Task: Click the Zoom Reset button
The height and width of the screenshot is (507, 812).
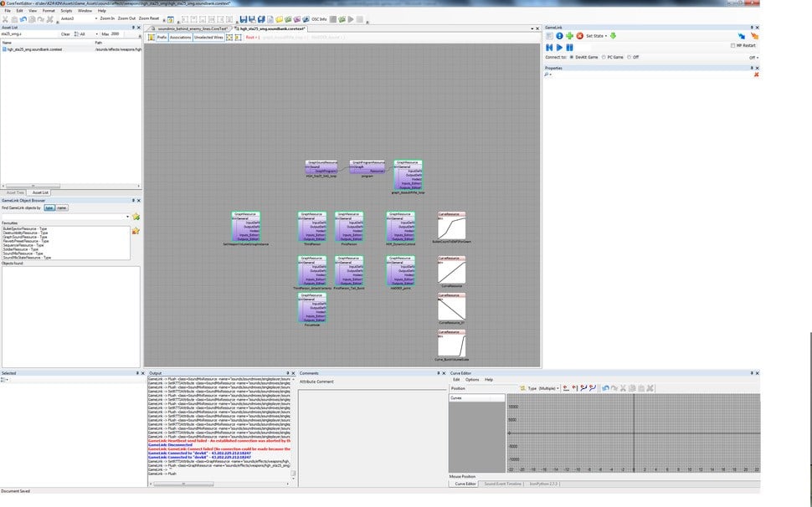Action: 149,18
